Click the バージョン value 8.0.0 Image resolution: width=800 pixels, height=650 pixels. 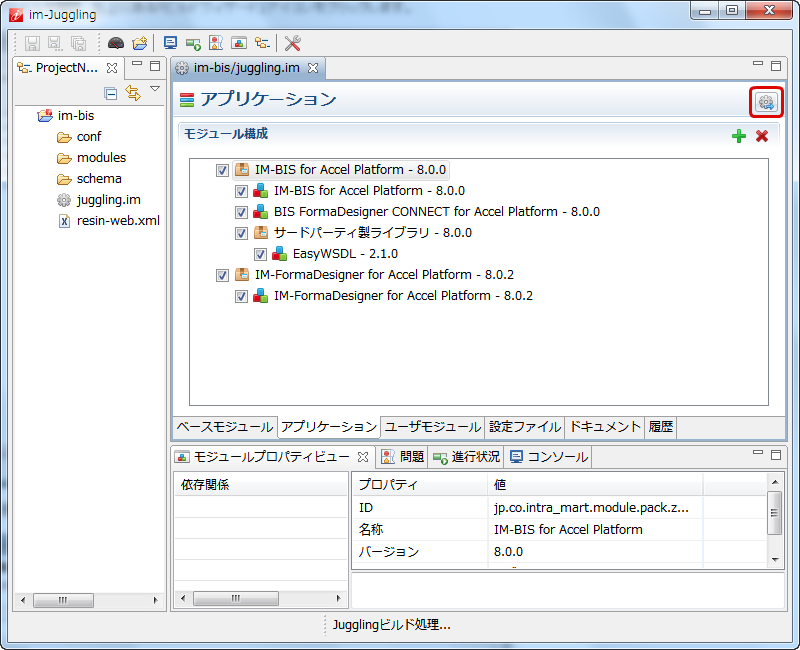508,552
